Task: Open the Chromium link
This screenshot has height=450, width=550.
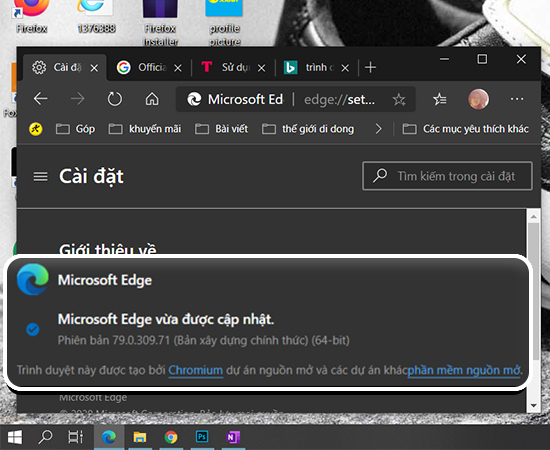Action: point(195,370)
